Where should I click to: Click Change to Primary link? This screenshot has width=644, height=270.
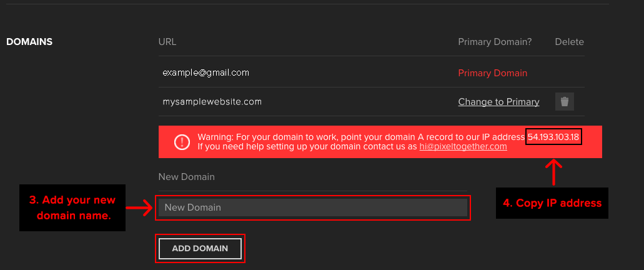tap(498, 102)
